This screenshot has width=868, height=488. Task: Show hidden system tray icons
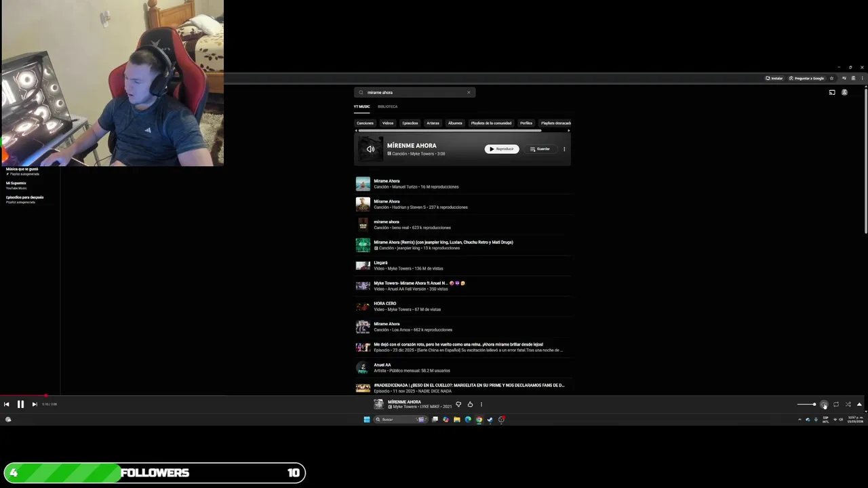800,420
